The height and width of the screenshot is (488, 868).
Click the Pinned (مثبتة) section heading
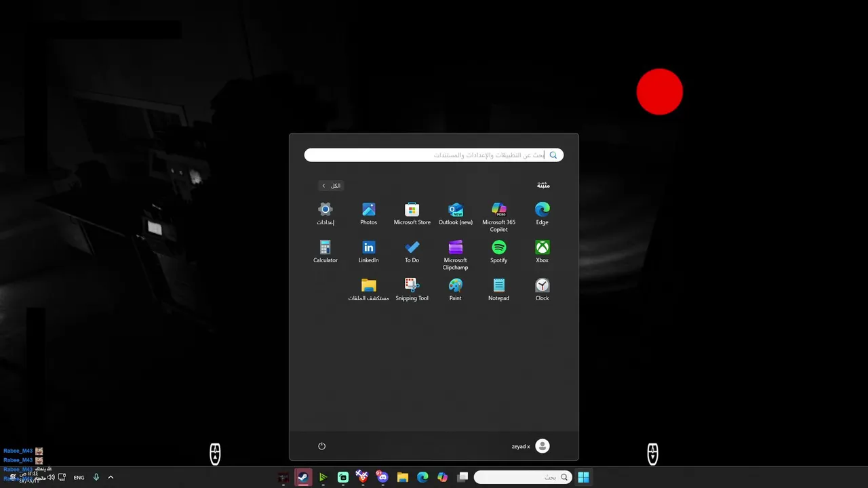pos(543,186)
